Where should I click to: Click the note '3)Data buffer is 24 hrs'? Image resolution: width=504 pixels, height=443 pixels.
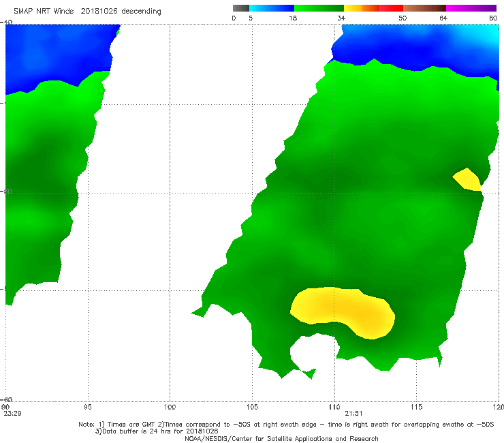[157, 431]
